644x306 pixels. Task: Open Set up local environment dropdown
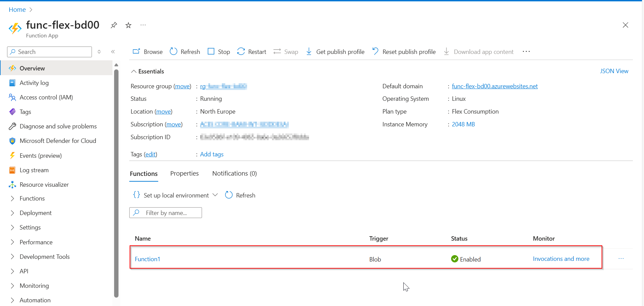click(175, 195)
